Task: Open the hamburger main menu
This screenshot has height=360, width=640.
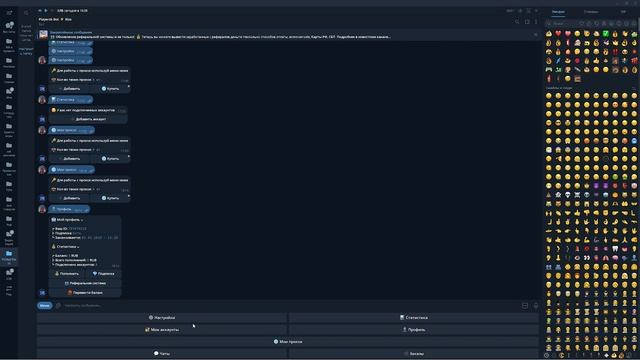Action: [9, 13]
